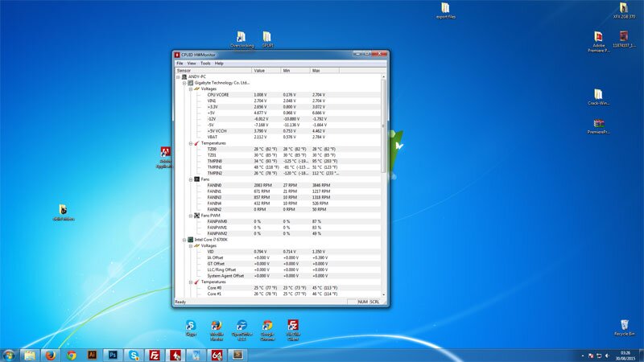Open FileZilla from the taskbar
Image resolution: width=644 pixels, height=362 pixels.
(155, 355)
